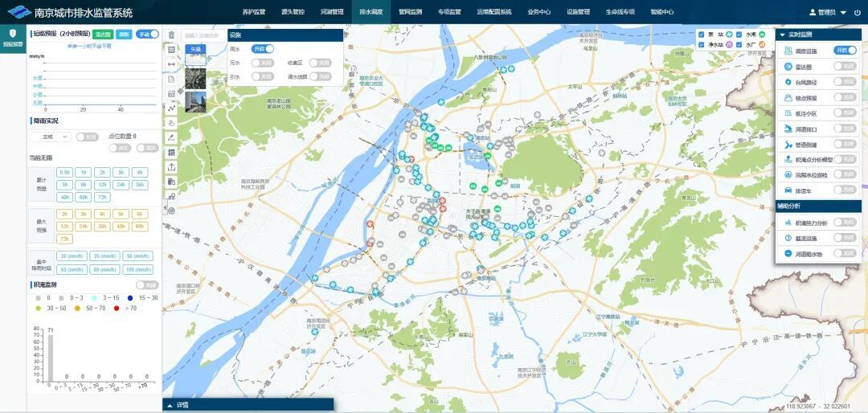This screenshot has width=868, height=413.
Task: Click the 净水站 purple legend icon
Action: click(730, 44)
